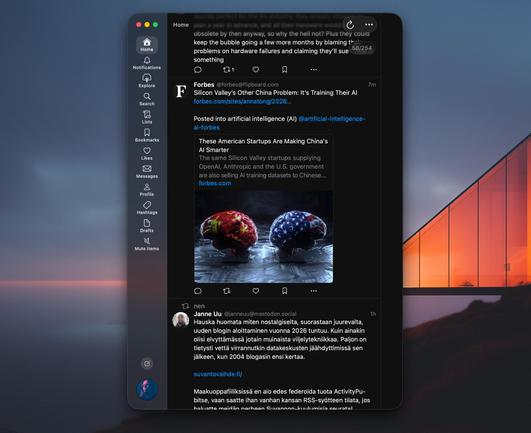This screenshot has width=531, height=433.
Task: Open Mute Items in the sidebar
Action: click(x=147, y=244)
